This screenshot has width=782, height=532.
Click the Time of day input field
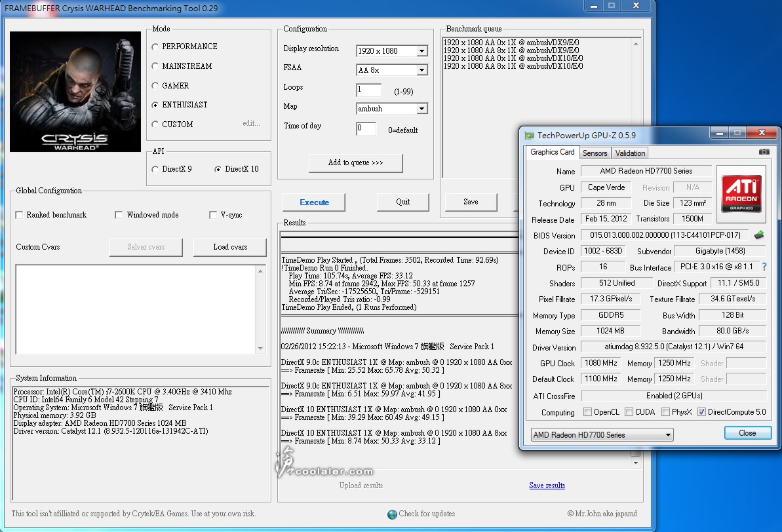[366, 128]
